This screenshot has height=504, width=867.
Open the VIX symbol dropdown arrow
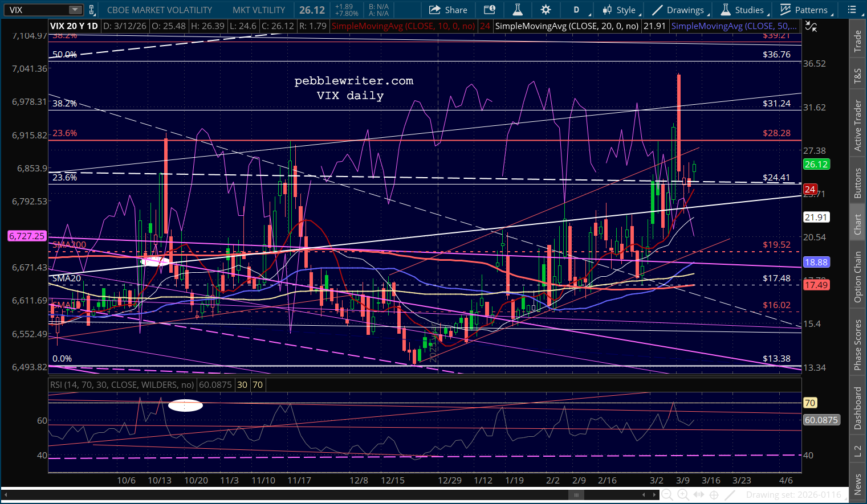[75, 10]
